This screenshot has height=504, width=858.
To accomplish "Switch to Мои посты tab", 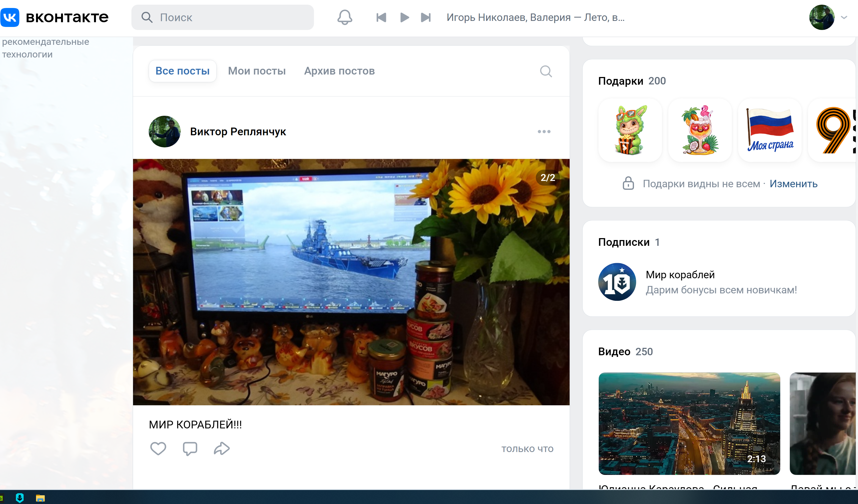I will (x=257, y=71).
